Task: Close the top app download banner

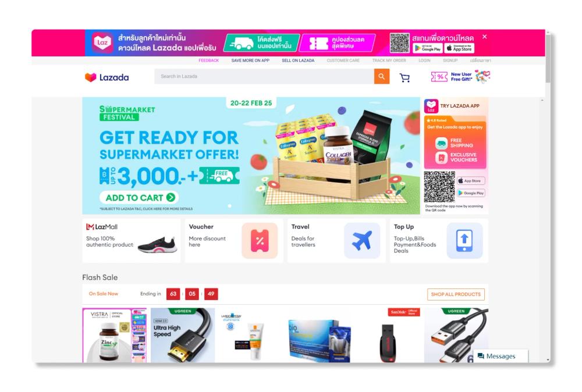Action: (x=484, y=37)
